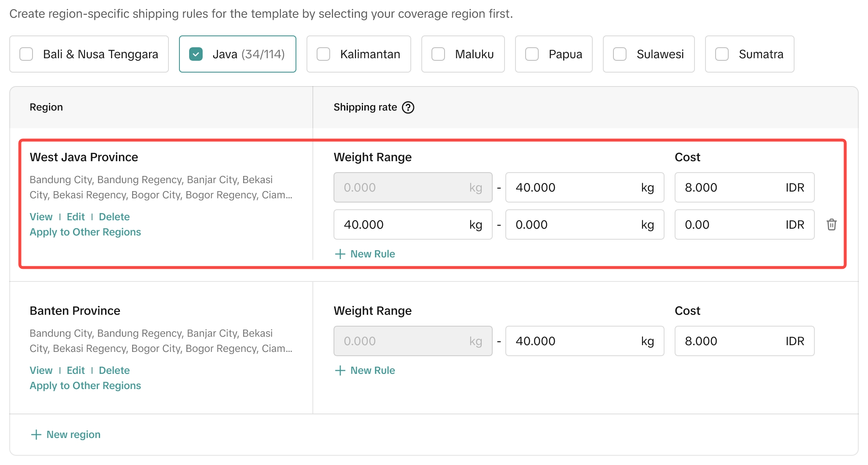This screenshot has height=465, width=868.
Task: Open View link for West Java Province
Action: [x=41, y=217]
